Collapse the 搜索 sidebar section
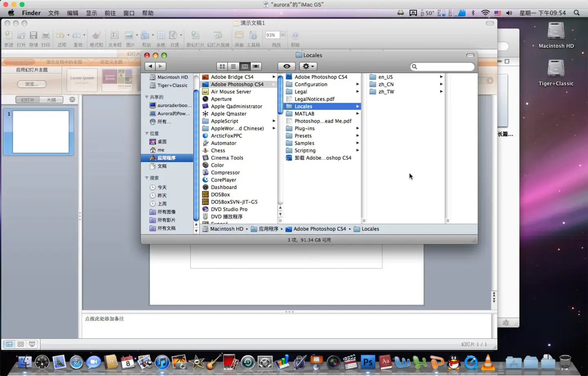The width and height of the screenshot is (588, 376). point(147,178)
